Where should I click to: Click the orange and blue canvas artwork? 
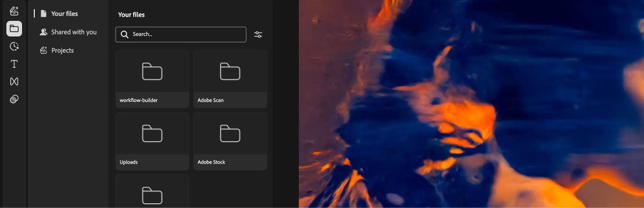pyautogui.click(x=471, y=104)
